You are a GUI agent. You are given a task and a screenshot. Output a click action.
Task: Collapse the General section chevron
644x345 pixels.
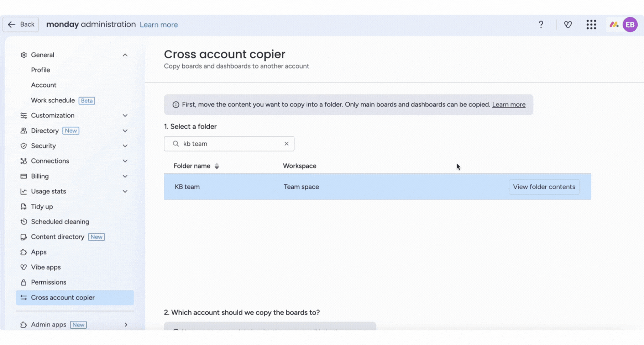pyautogui.click(x=125, y=55)
